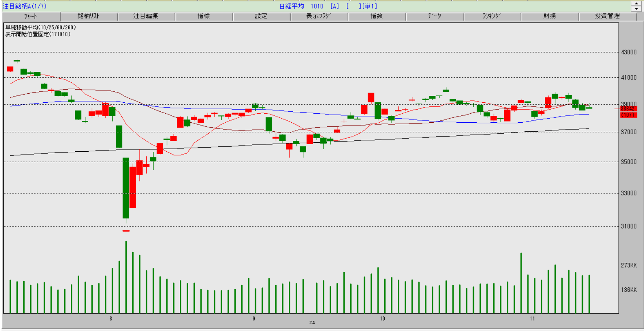Open the 表示フラグ tab
Image resolution: width=644 pixels, height=331 pixels.
point(319,16)
